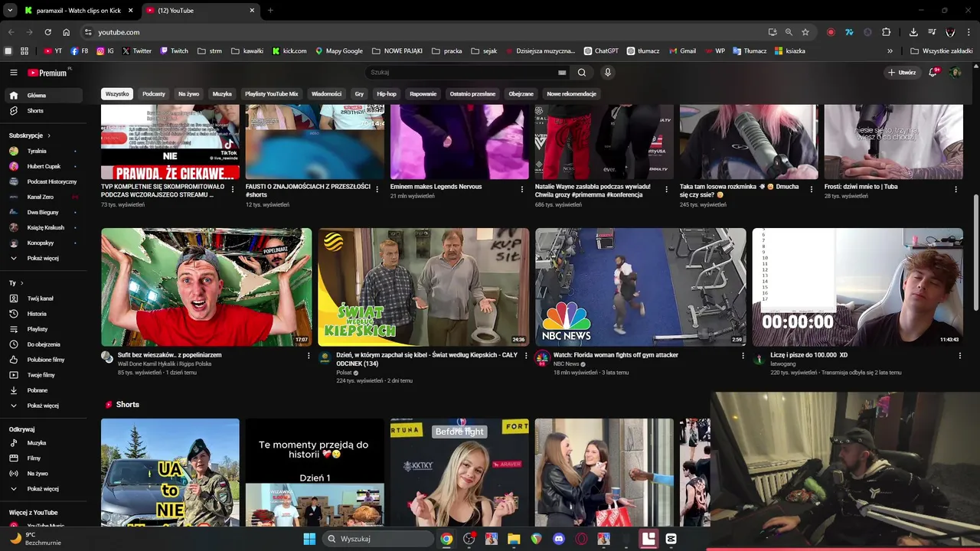Viewport: 980px width, 551px height.
Task: Open more bookmarks overflow chevron
Action: [890, 51]
